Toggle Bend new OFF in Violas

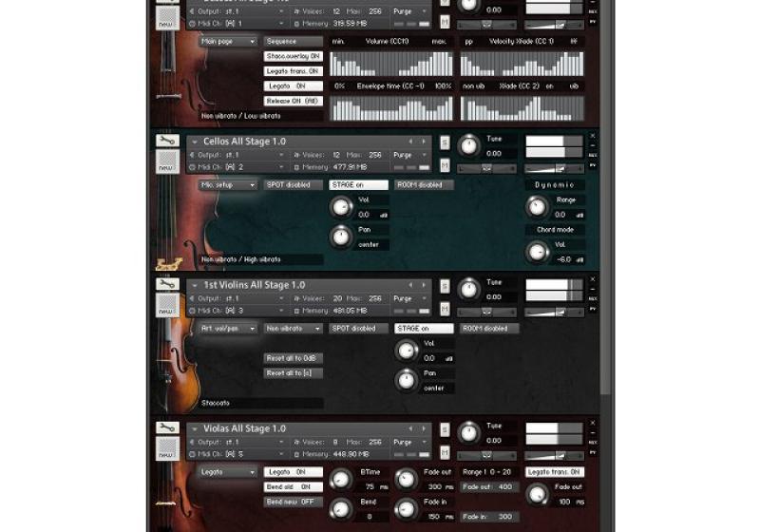pos(294,502)
